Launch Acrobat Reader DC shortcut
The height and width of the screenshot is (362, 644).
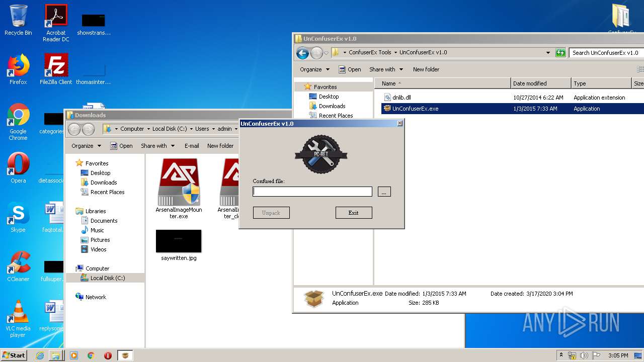(56, 23)
